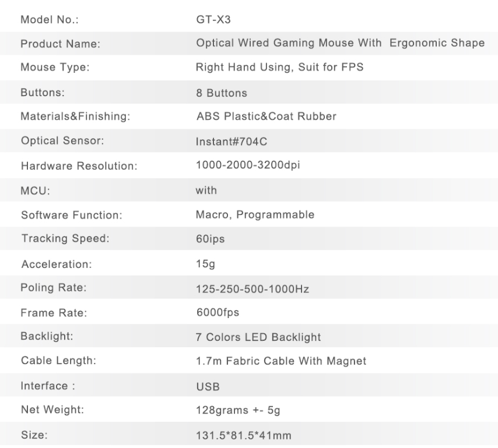Click 'Macro, Programmable' text
Screen dimensions: 498x448
(255, 214)
